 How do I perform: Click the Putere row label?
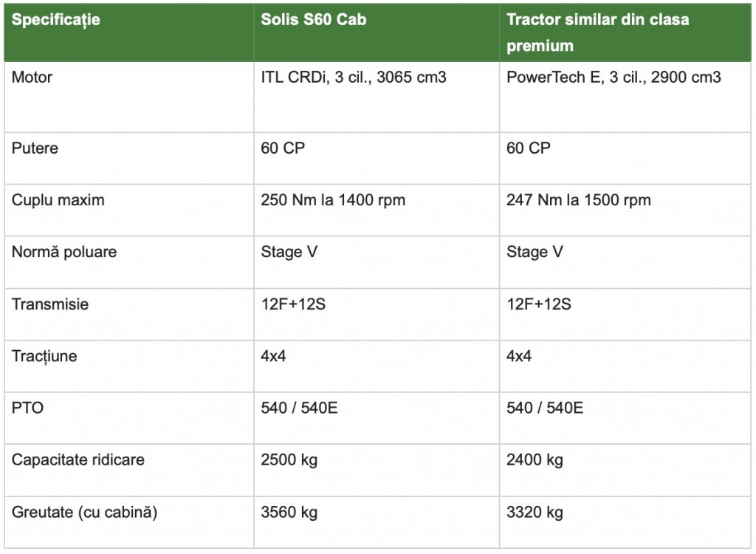pos(35,148)
